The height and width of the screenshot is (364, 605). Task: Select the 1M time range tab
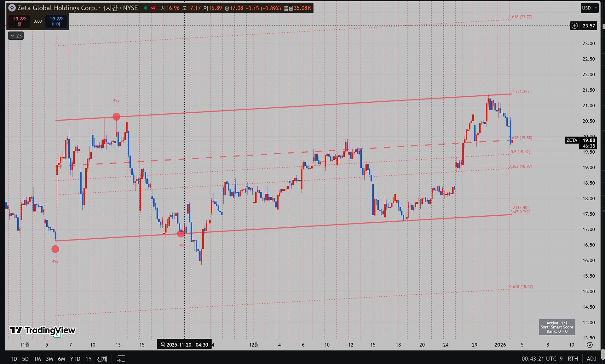point(37,359)
